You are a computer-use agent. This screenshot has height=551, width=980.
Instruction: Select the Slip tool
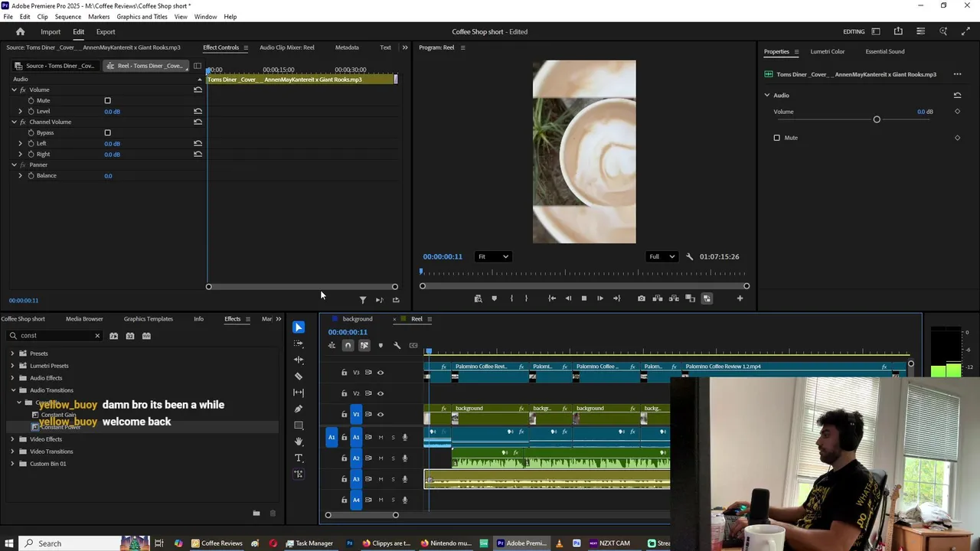[299, 393]
